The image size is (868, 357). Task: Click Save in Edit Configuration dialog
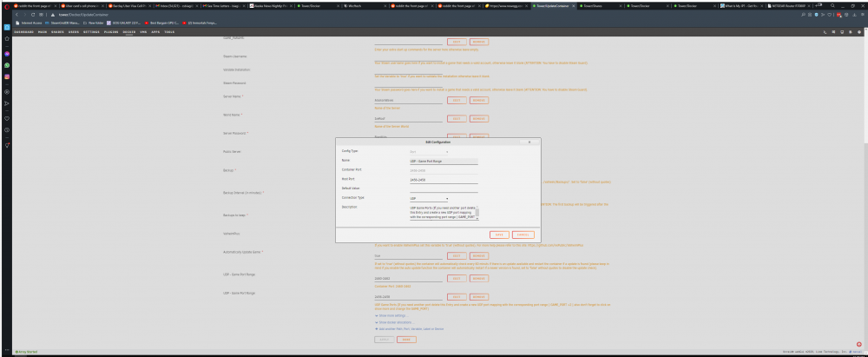[x=499, y=235]
